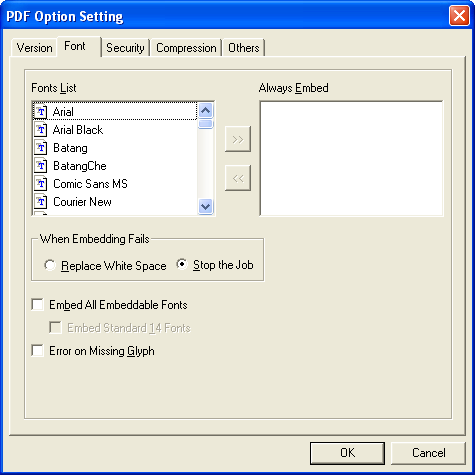This screenshot has height=475, width=475.
Task: Go to the Others tab
Action: (x=244, y=48)
